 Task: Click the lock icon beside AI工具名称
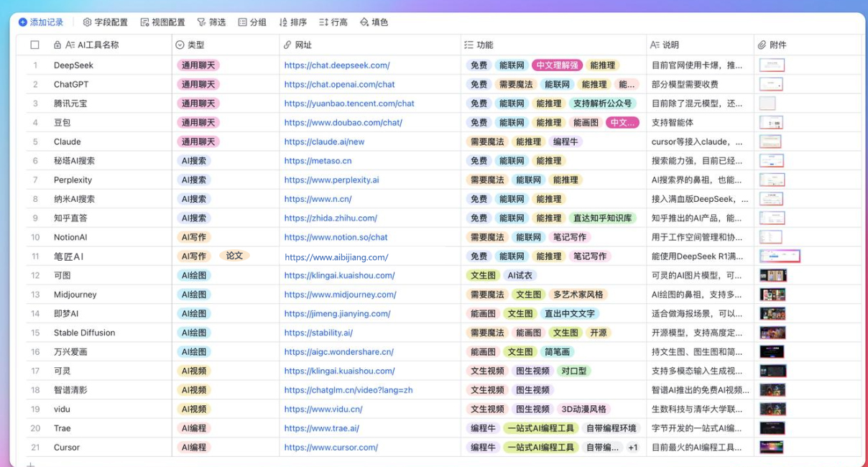57,45
